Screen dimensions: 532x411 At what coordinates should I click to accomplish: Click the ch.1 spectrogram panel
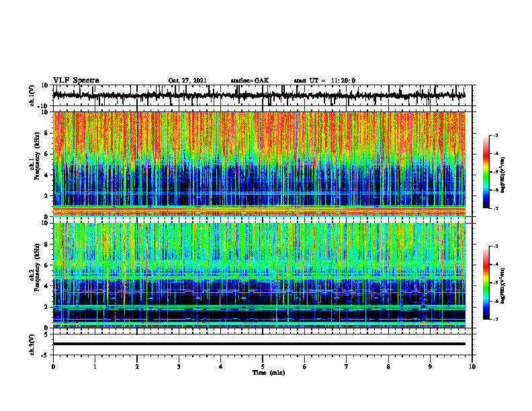click(259, 164)
